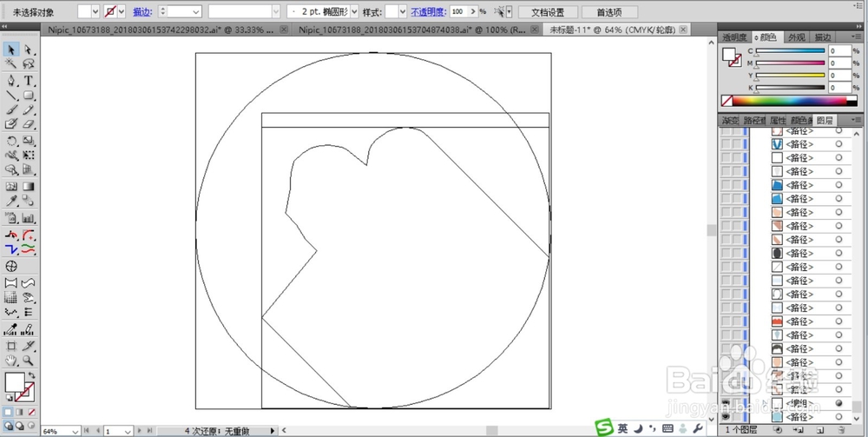Open the 外观 panel tab
This screenshot has width=868, height=437.
tap(797, 37)
